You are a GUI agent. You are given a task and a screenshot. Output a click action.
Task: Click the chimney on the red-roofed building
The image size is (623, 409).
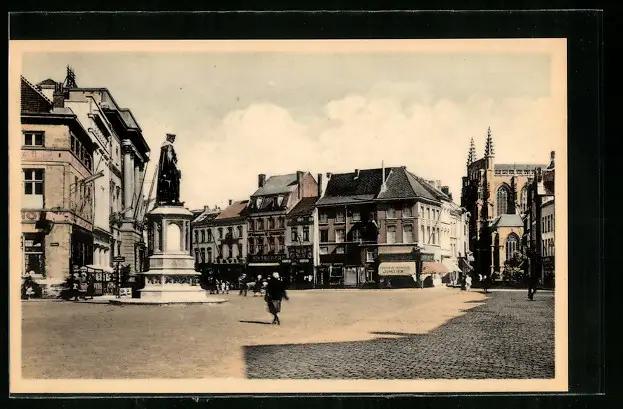(262, 180)
